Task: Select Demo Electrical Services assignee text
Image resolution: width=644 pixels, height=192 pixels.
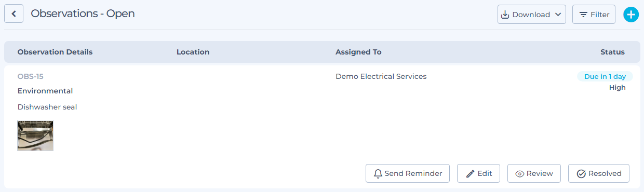Action: [381, 76]
